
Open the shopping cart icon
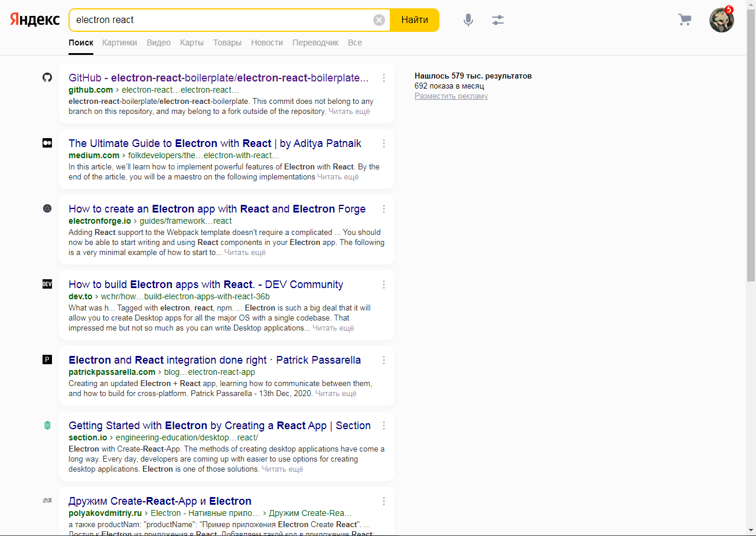point(685,20)
